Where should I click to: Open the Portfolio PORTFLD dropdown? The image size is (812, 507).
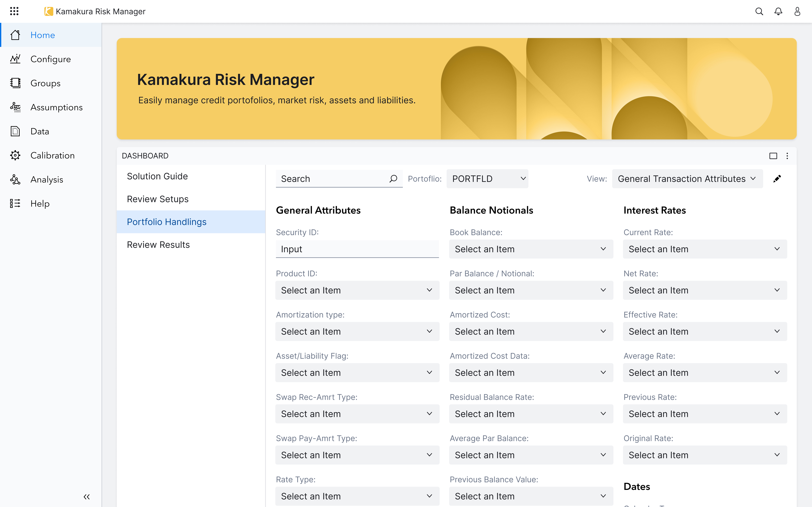(x=487, y=179)
